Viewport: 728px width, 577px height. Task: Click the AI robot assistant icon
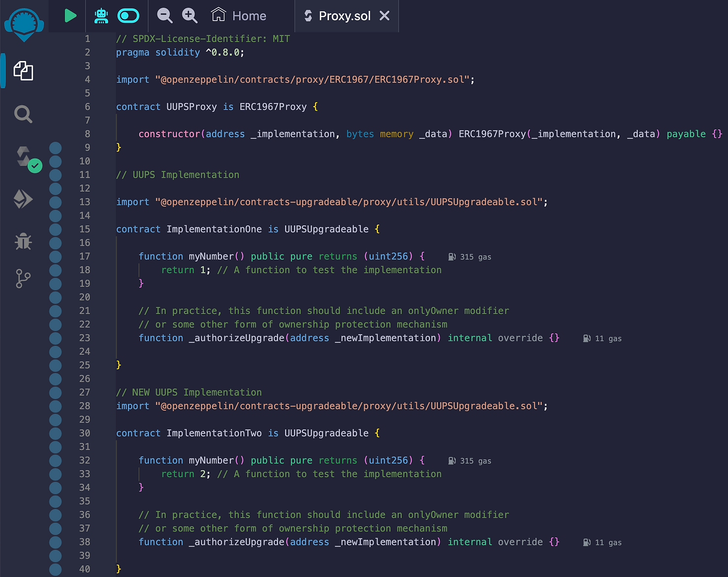(101, 16)
